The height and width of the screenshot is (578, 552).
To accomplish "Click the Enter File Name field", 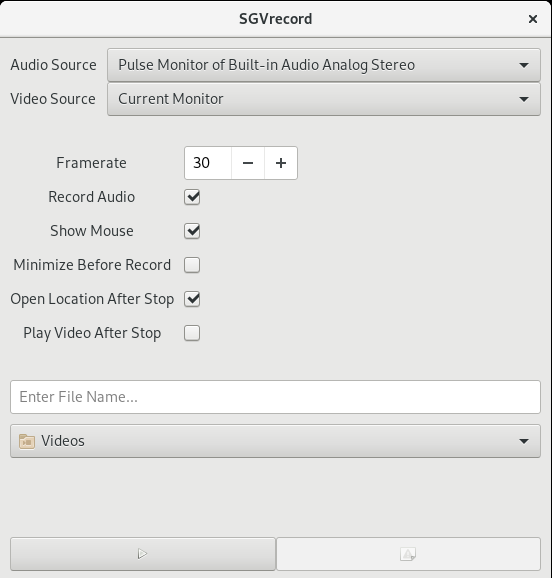I will point(275,397).
